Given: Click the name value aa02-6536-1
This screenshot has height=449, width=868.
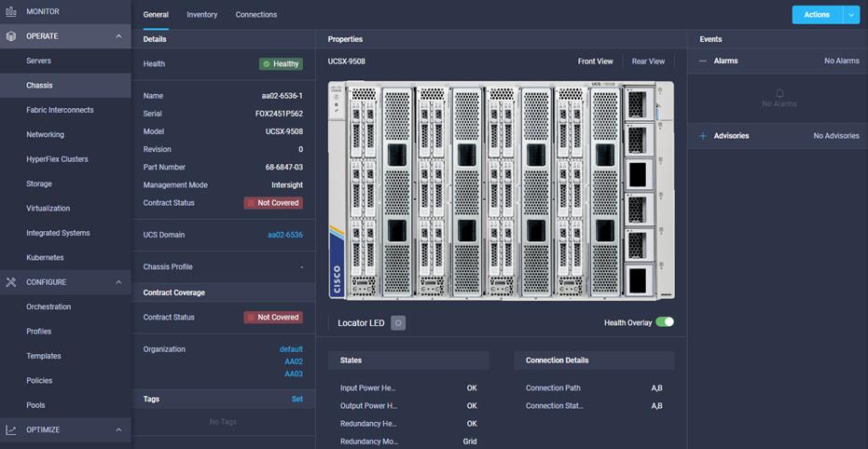Looking at the screenshot, I should pos(282,96).
